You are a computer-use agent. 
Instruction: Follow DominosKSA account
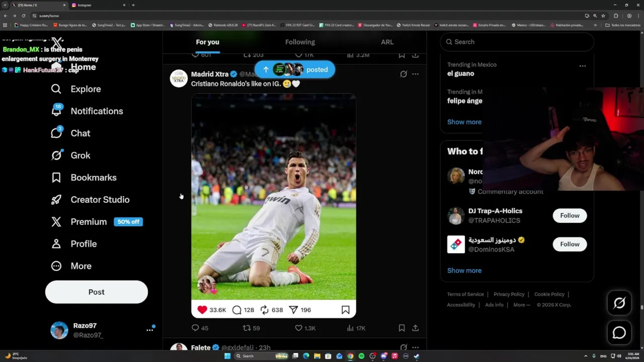(570, 244)
